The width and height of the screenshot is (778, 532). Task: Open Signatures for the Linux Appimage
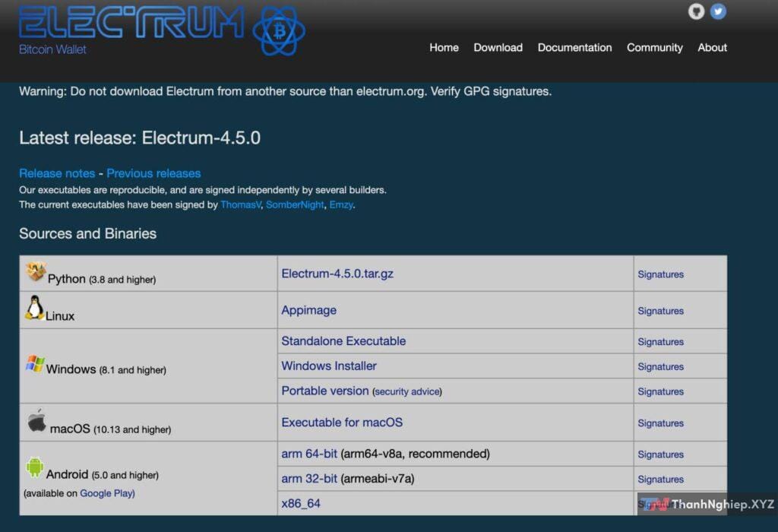tap(660, 311)
